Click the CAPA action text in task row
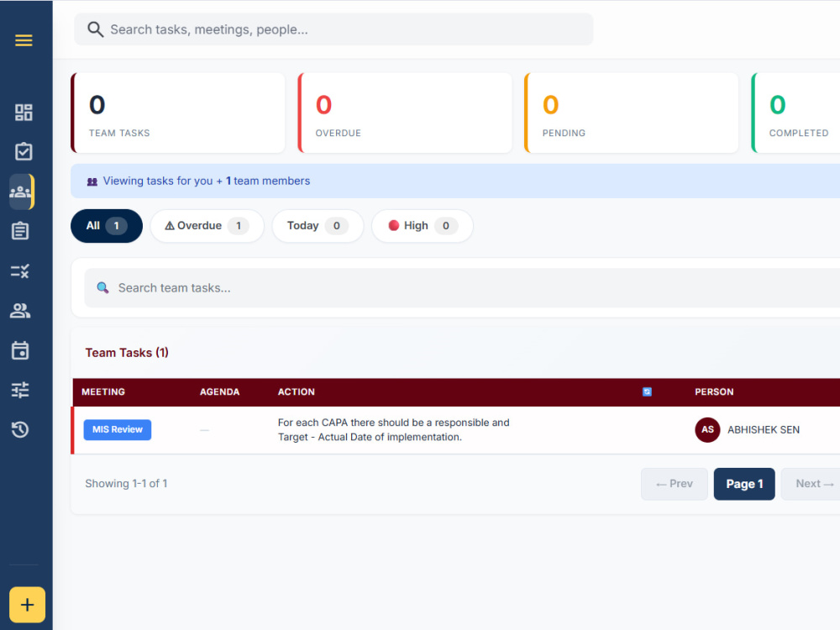 pos(394,429)
